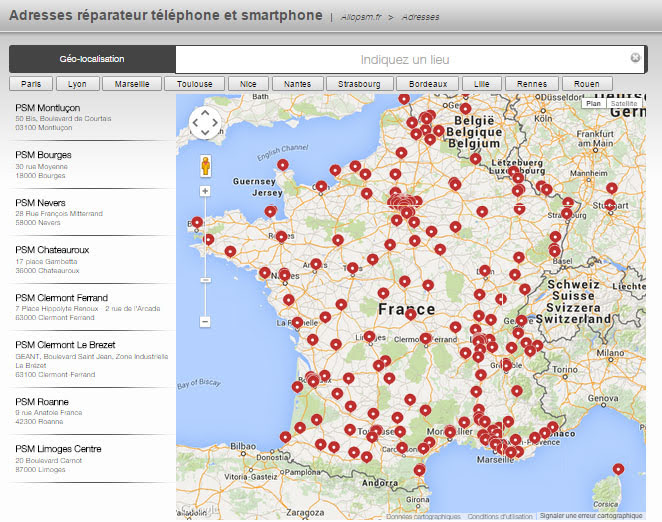The height and width of the screenshot is (522, 662).
Task: Open the PSM Limoges Centre store entry
Action: pyautogui.click(x=92, y=459)
